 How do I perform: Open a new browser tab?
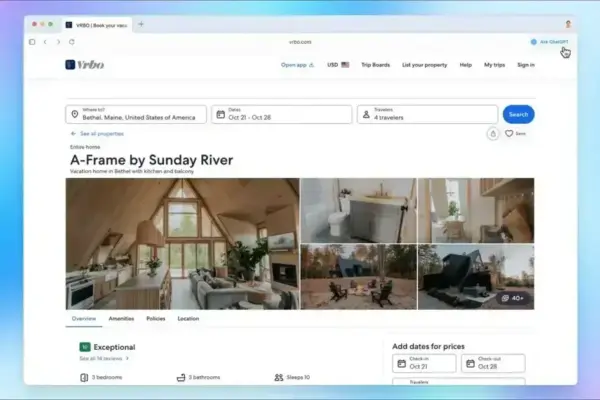click(141, 24)
